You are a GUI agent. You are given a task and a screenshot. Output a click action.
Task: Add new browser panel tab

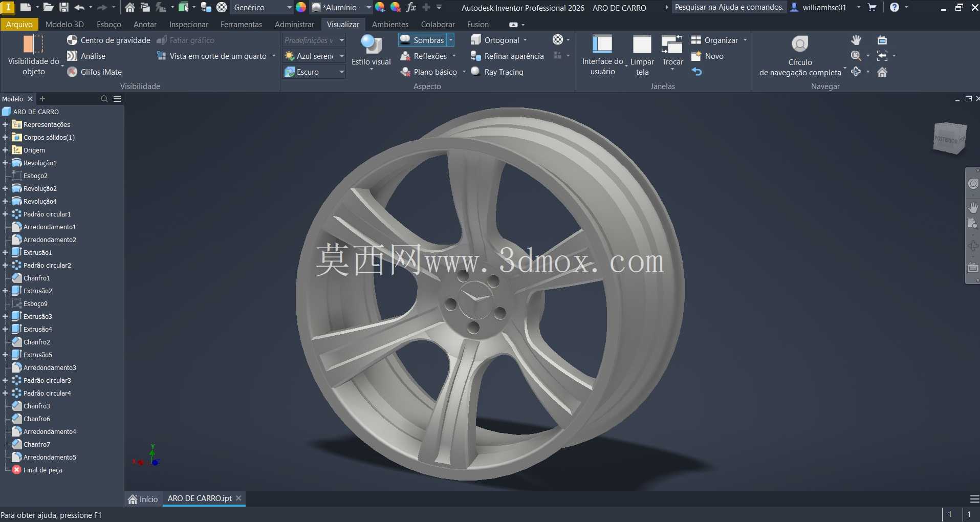pyautogui.click(x=42, y=99)
